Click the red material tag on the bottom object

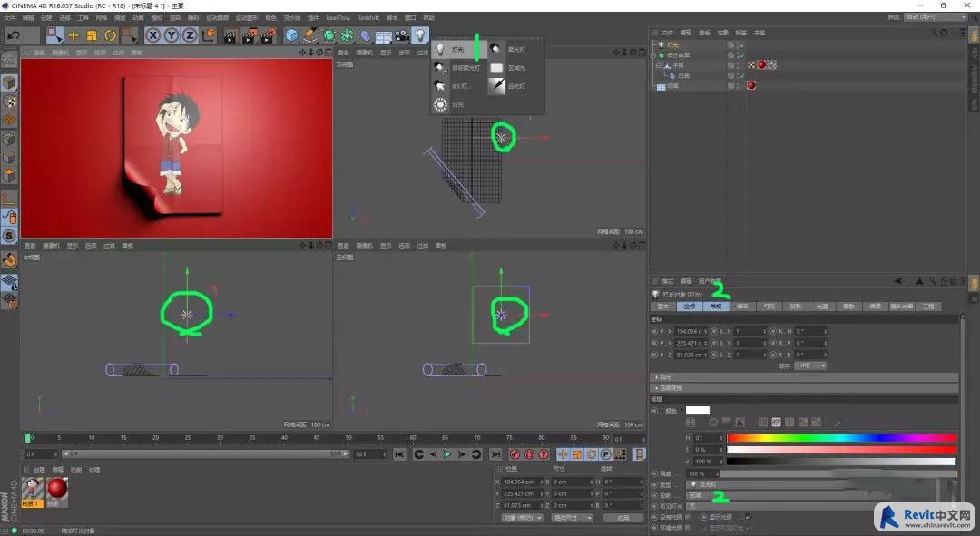(751, 85)
